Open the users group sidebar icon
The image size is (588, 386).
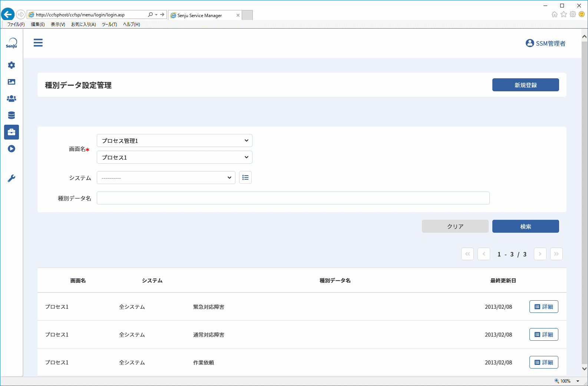tap(11, 99)
